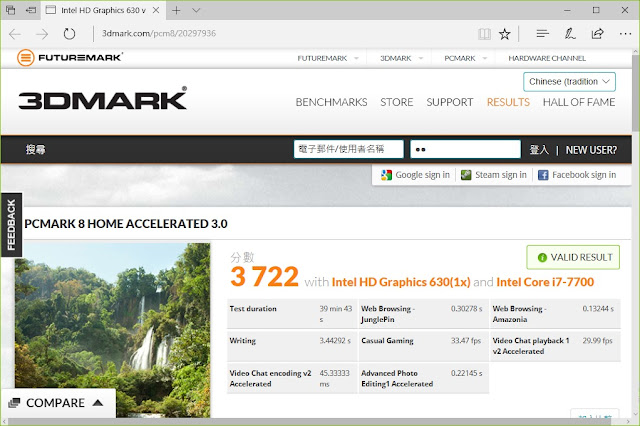The width and height of the screenshot is (640, 426).
Task: Close the Intel HD Graphics 630 tab
Action: pos(156,10)
